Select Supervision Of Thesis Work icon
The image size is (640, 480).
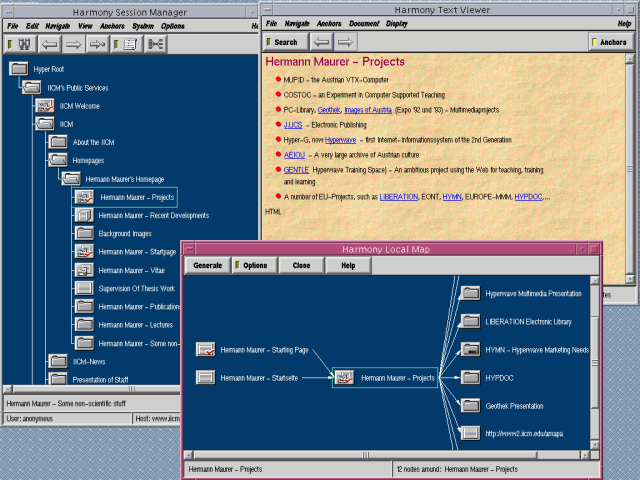[84, 288]
